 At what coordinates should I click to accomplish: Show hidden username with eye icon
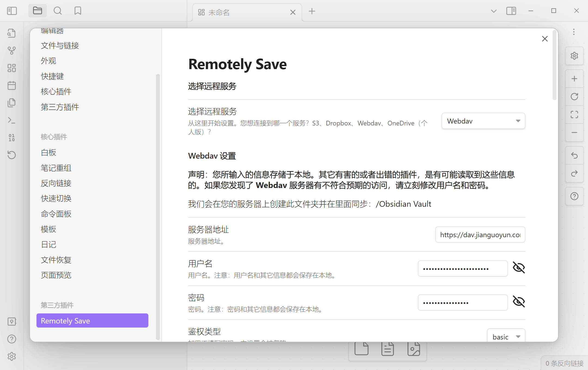click(519, 268)
